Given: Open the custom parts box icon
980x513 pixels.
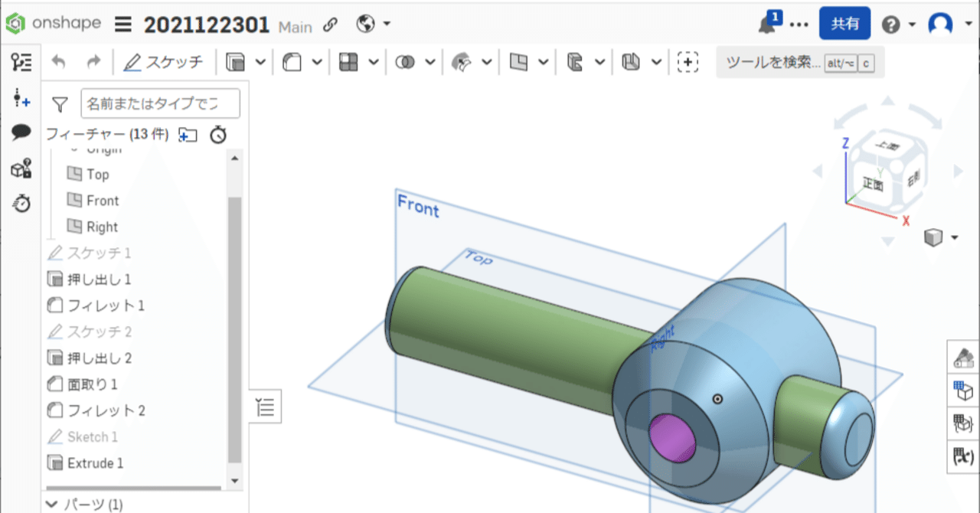Looking at the screenshot, I should click(21, 168).
